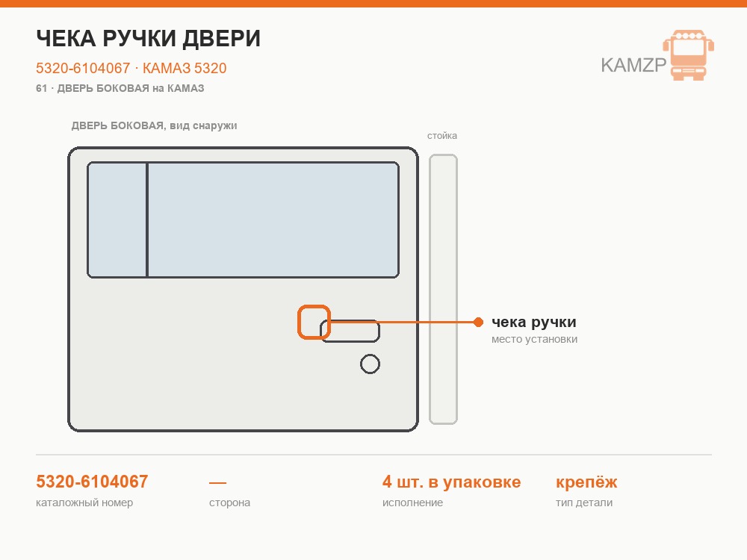The height and width of the screenshot is (560, 747).
Task: Click the orange callout dot marker
Action: pyautogui.click(x=478, y=323)
